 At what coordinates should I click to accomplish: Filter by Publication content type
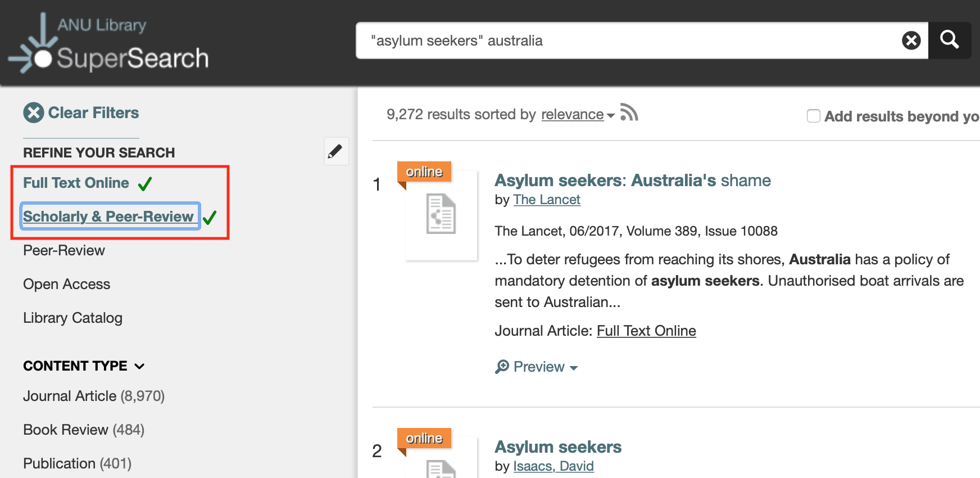point(77,464)
